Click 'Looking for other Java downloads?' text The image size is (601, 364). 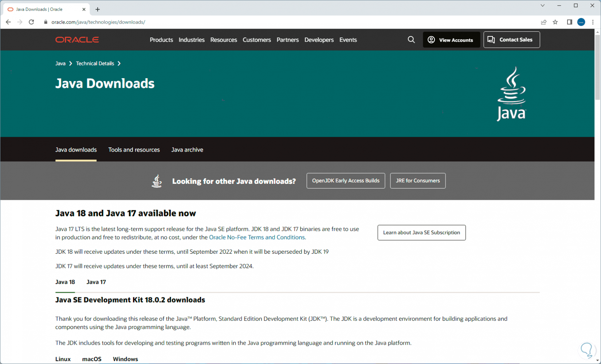pos(234,181)
